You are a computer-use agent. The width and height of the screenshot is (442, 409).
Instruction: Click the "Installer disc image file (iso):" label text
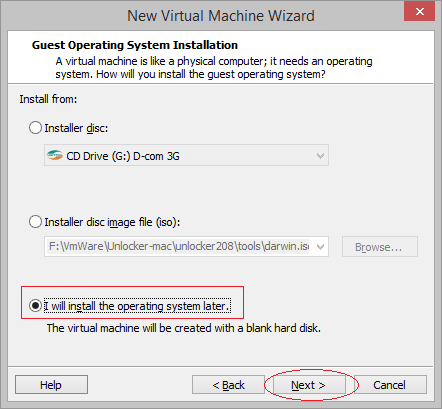[112, 222]
